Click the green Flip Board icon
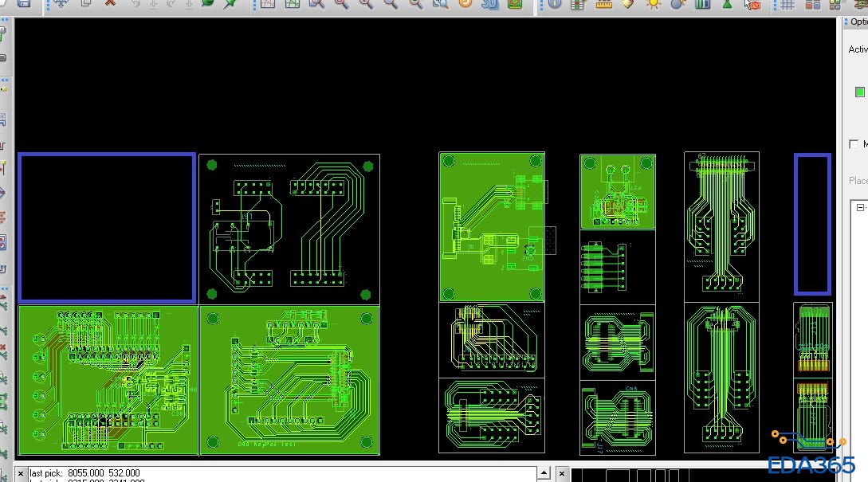This screenshot has width=868, height=482. [x=515, y=4]
